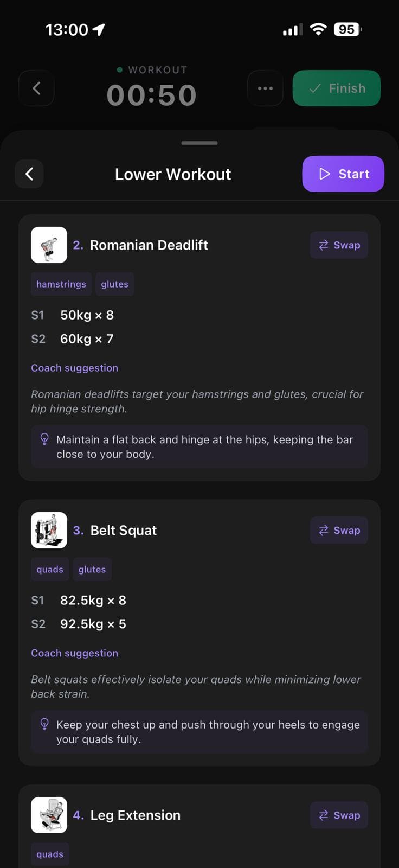Select the glutes tag under Romanian Deadlift
The image size is (399, 868).
pos(114,284)
